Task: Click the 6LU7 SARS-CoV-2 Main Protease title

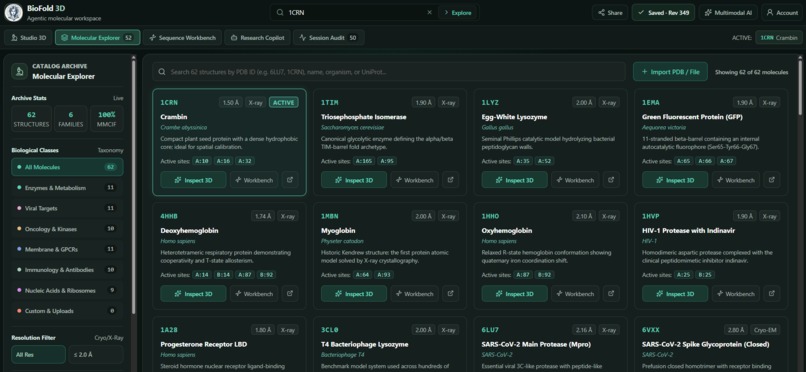Action: 536,344
